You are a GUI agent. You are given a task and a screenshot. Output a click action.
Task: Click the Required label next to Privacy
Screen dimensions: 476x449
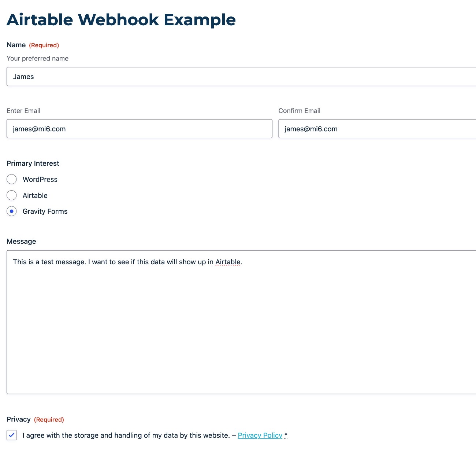coord(49,420)
